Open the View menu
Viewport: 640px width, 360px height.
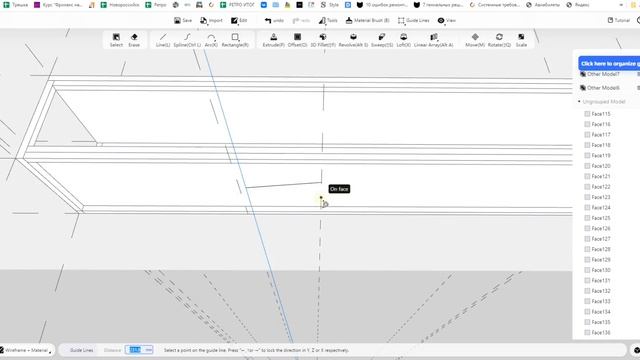[x=447, y=20]
